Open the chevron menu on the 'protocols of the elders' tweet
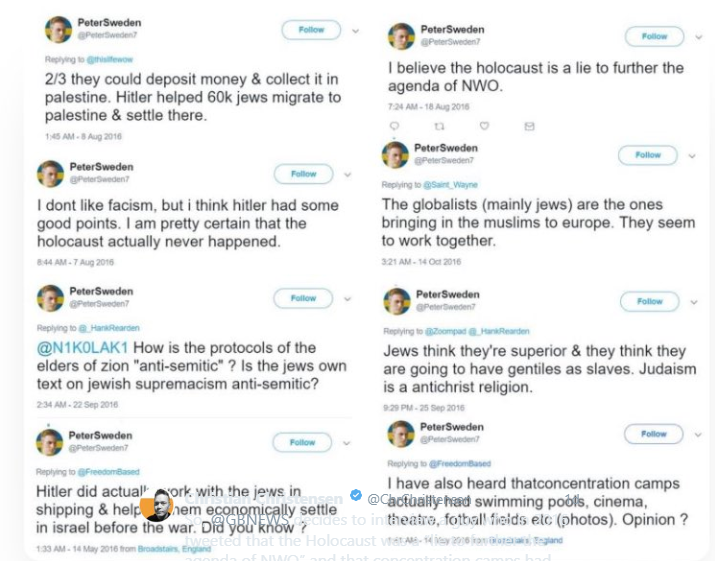715x561 pixels. (x=348, y=298)
